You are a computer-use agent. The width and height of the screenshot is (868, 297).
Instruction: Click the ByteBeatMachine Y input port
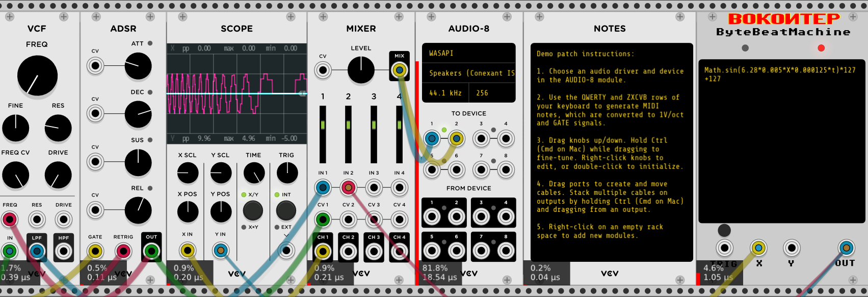click(792, 248)
